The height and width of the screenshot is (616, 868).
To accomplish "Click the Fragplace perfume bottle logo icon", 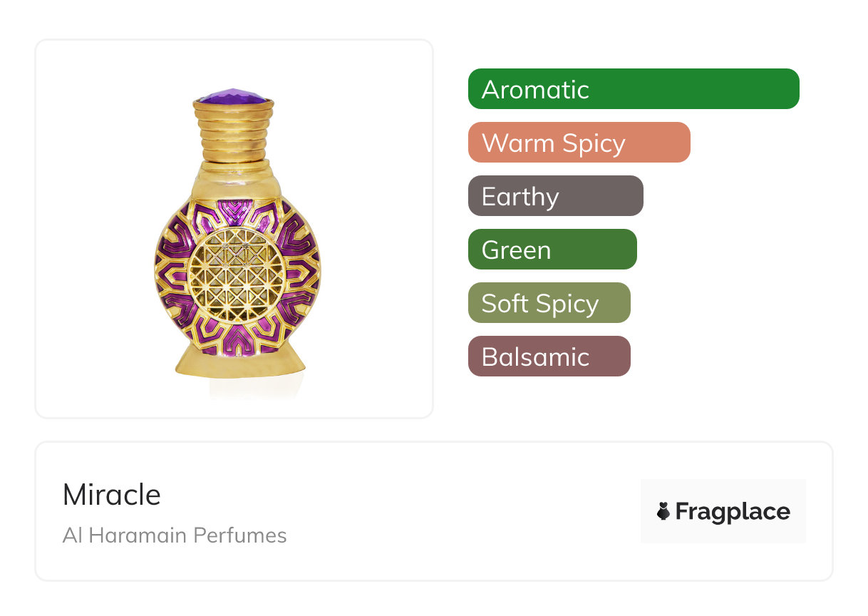I will (x=663, y=511).
